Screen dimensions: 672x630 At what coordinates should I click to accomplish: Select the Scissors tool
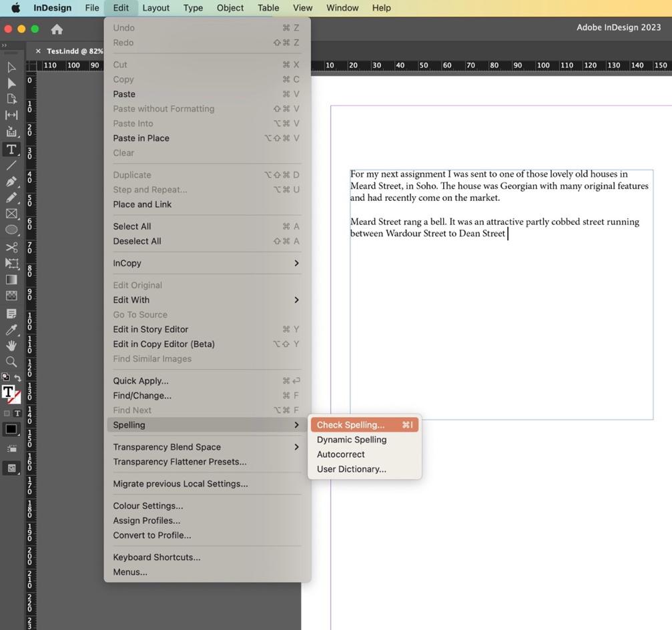click(x=11, y=248)
